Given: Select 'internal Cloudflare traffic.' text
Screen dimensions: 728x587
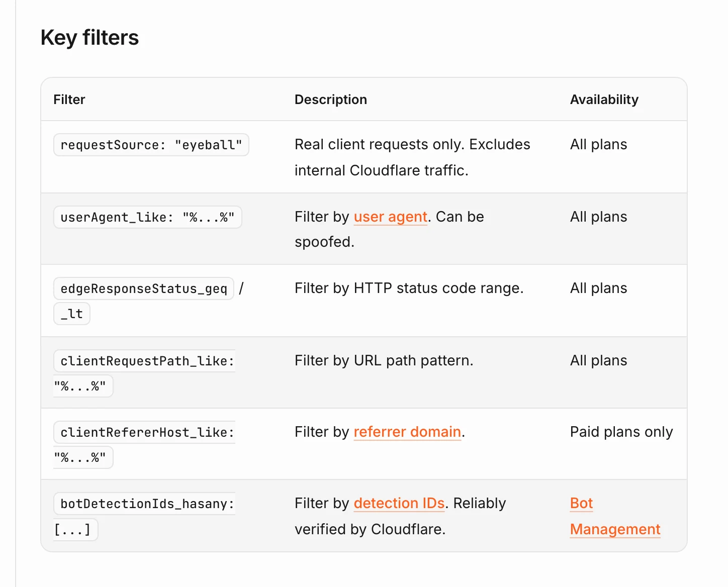Looking at the screenshot, I should (x=382, y=170).
